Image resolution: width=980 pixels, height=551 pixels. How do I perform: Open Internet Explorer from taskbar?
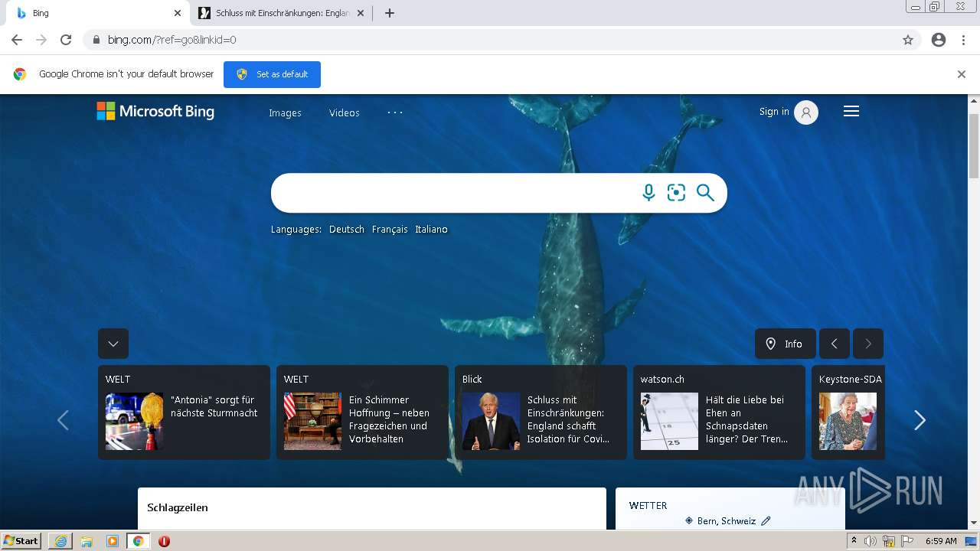(60, 541)
